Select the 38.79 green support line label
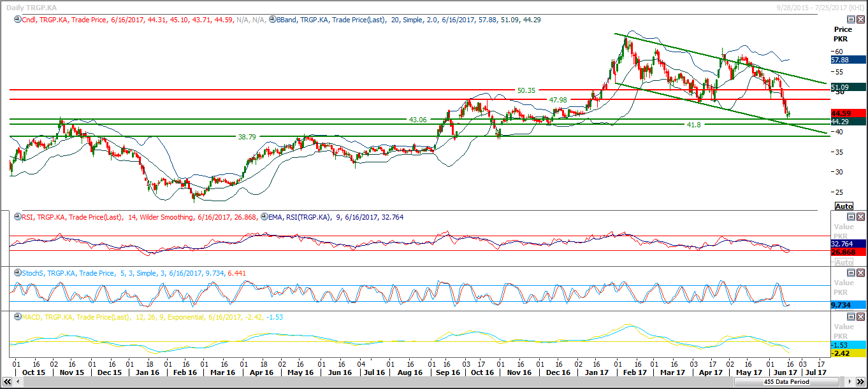This screenshot has width=868, height=389. pos(247,137)
